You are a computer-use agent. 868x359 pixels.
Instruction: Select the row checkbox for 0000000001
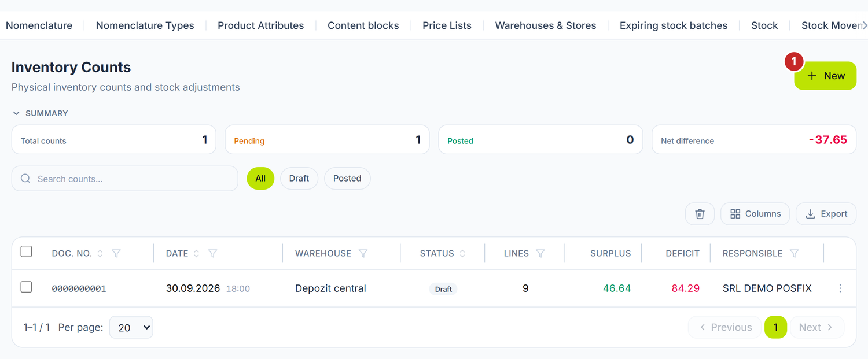point(26,287)
